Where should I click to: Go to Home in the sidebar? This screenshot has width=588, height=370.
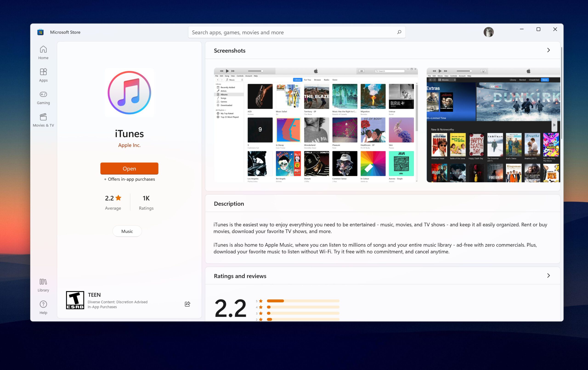43,53
